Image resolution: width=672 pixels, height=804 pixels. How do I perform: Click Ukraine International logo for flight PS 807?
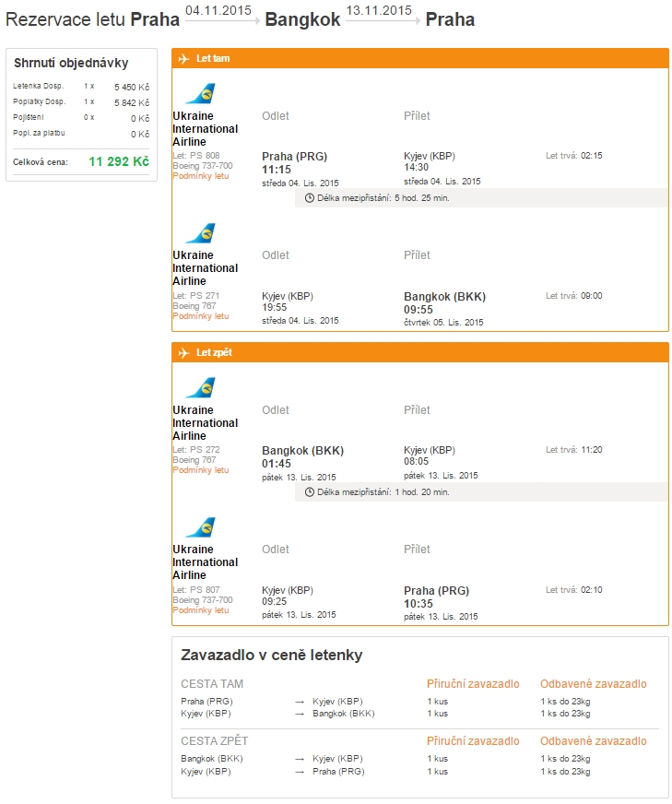(x=200, y=527)
